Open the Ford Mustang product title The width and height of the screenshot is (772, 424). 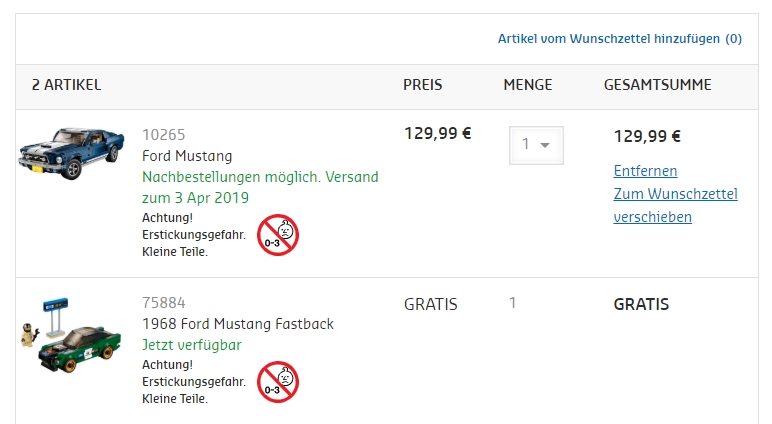187,156
